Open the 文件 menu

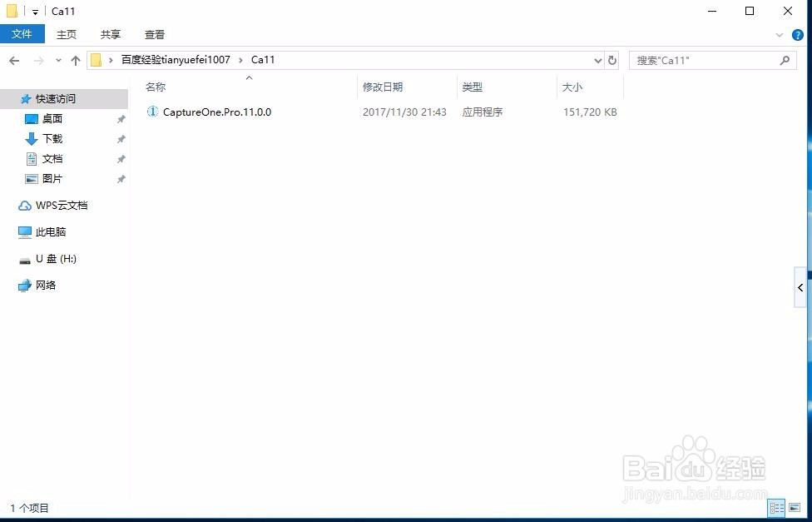22,34
